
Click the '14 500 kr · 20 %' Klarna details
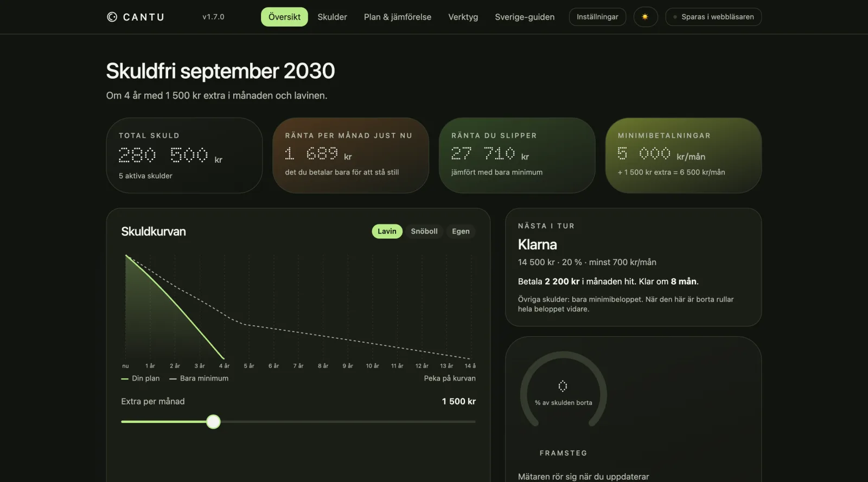[587, 262]
